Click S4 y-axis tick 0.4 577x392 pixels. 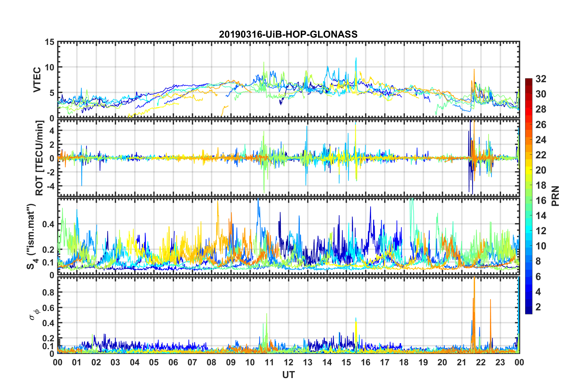[48, 225]
